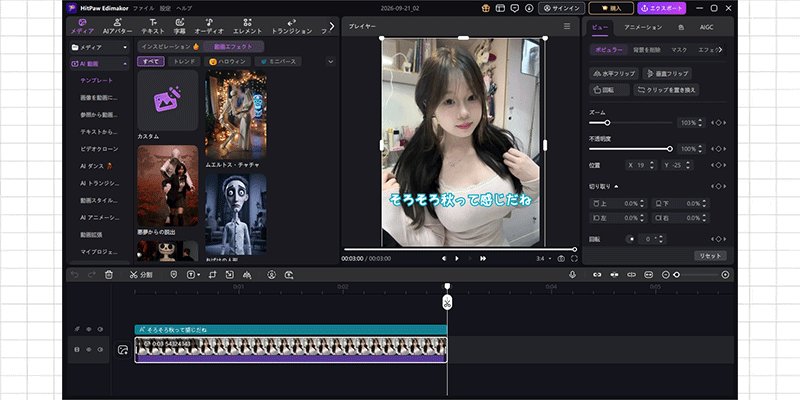The height and width of the screenshot is (400, 800).
Task: Select the 背景を削除 sub-tab
Action: click(x=647, y=50)
